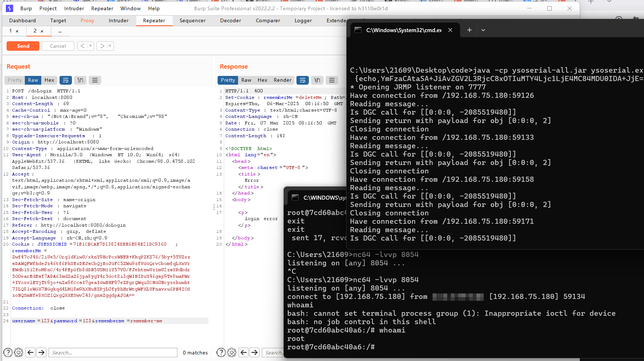This screenshot has width=644, height=361.
Task: Close the cmd.exe terminal tab
Action: click(x=450, y=30)
